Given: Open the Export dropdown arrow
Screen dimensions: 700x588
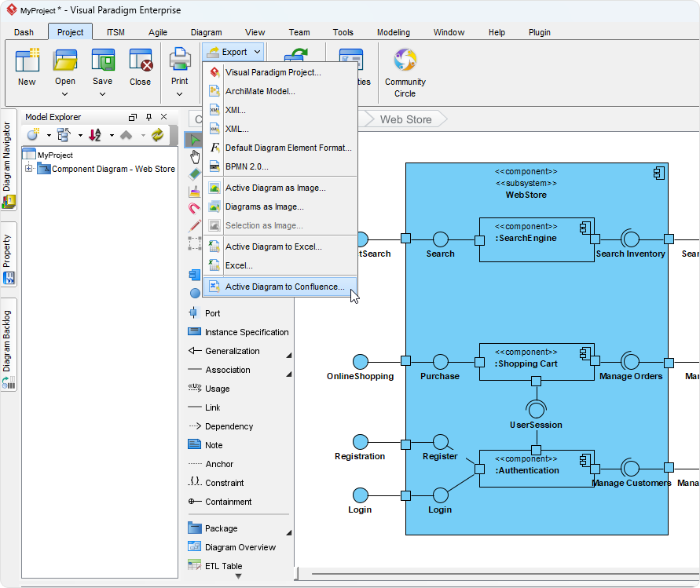Looking at the screenshot, I should 258,52.
